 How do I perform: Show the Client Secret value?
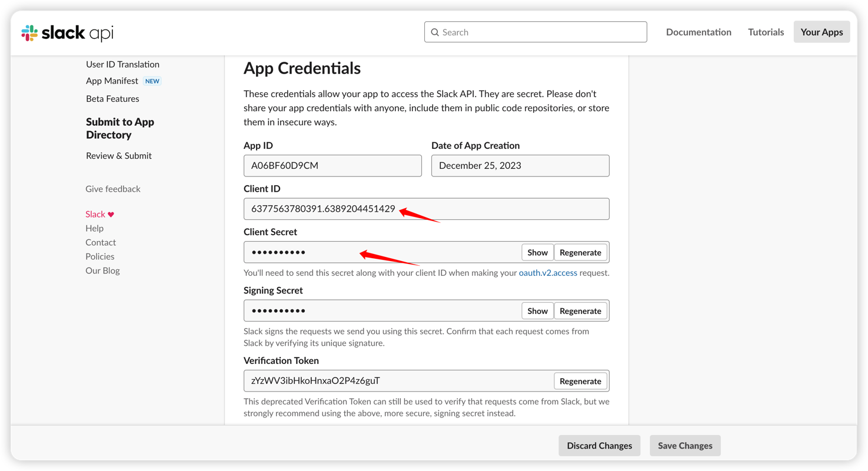(x=537, y=252)
